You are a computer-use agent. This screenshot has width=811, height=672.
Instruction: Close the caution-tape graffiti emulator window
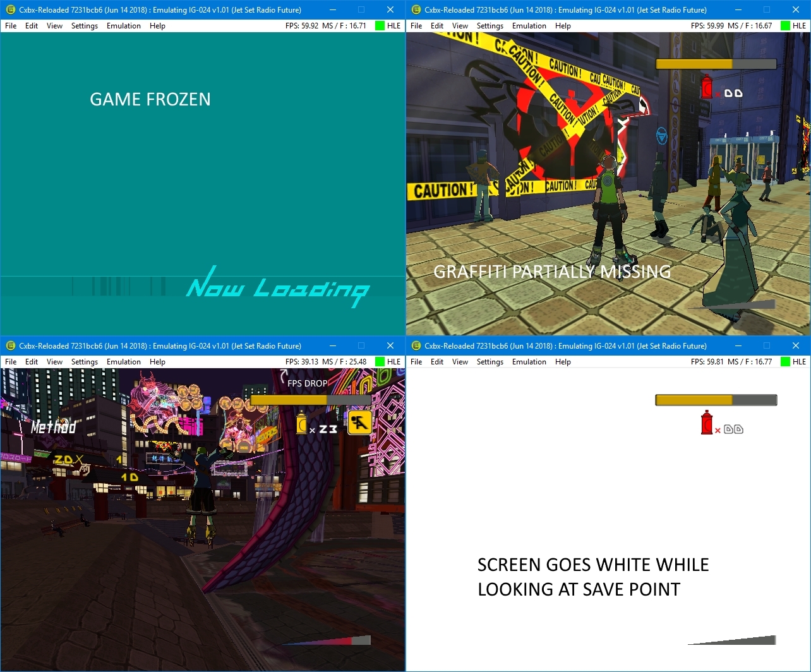coord(796,9)
